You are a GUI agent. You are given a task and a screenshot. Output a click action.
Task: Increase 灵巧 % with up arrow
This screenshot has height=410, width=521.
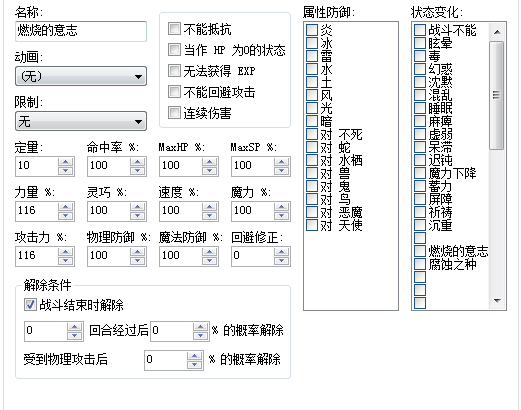point(137,207)
